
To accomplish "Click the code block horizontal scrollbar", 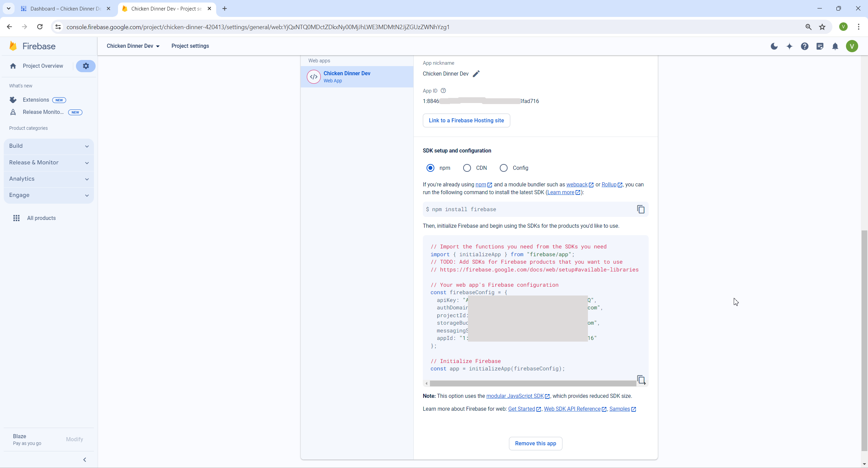I will pyautogui.click(x=532, y=383).
